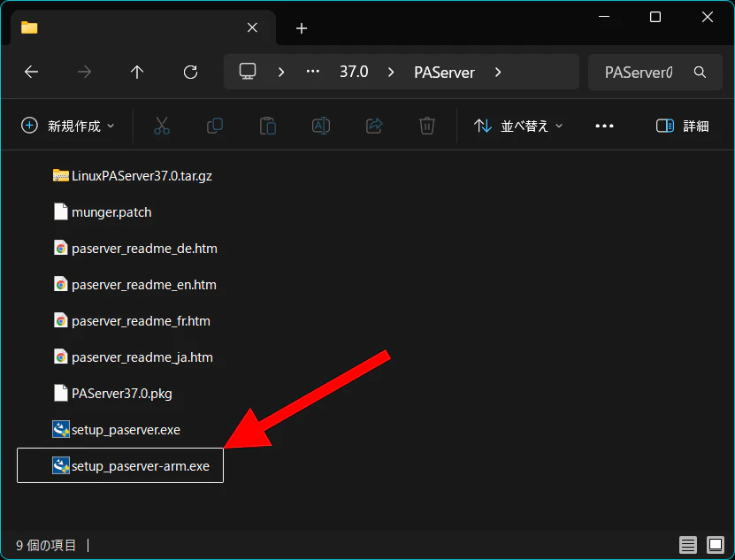
Task: Click the 9 個の項目 item count
Action: tap(46, 545)
